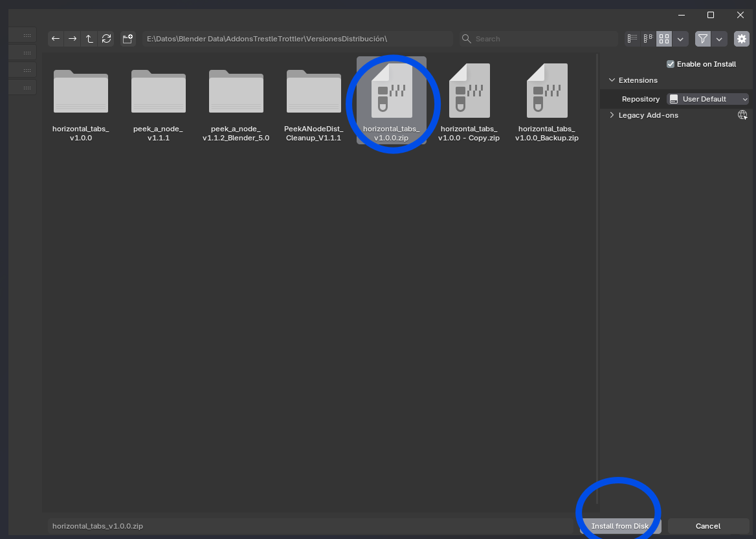This screenshot has width=756, height=539.
Task: Cancel the file browser
Action: pos(708,526)
